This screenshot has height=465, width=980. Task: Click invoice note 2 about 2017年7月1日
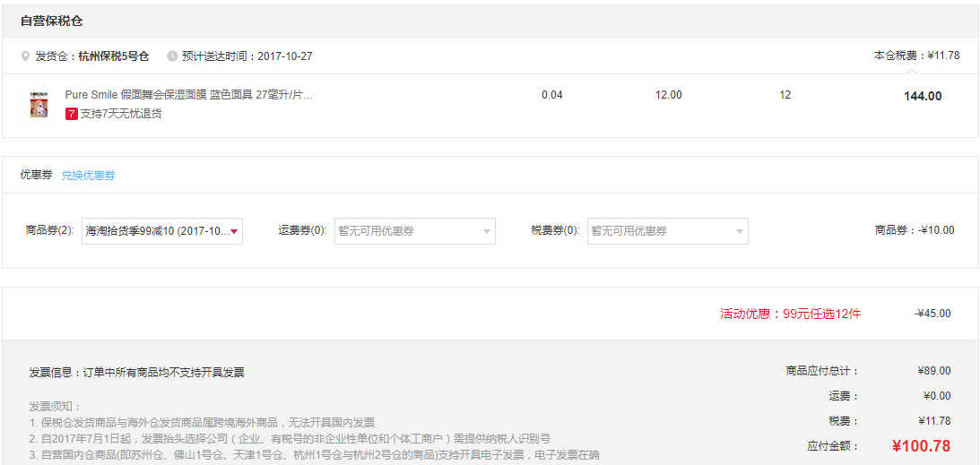pyautogui.click(x=290, y=439)
